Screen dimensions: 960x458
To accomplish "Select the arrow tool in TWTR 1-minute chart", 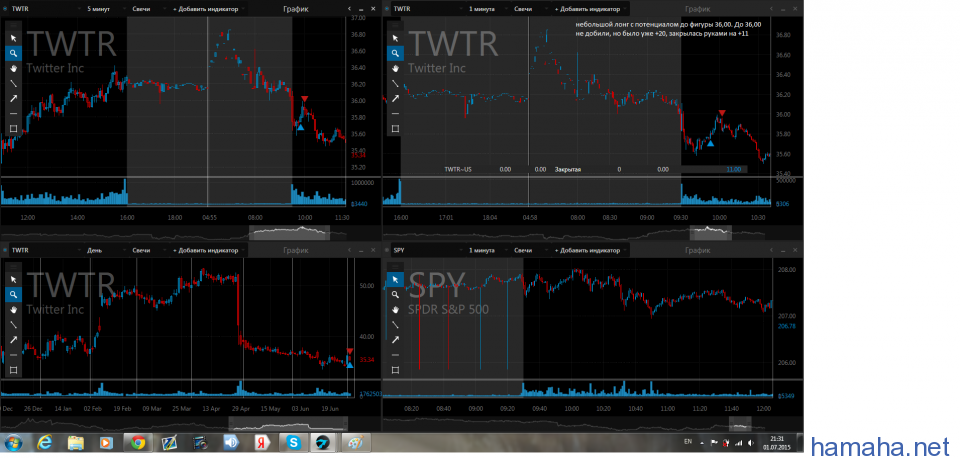I will click(x=395, y=98).
